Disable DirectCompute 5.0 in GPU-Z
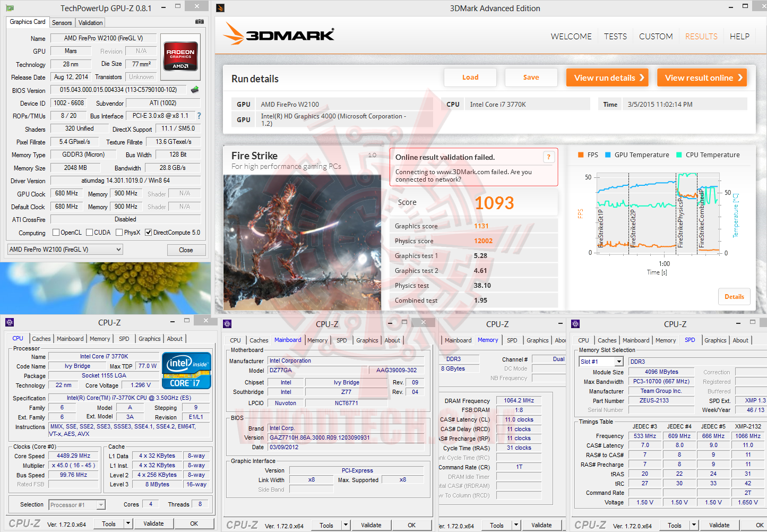 148,232
